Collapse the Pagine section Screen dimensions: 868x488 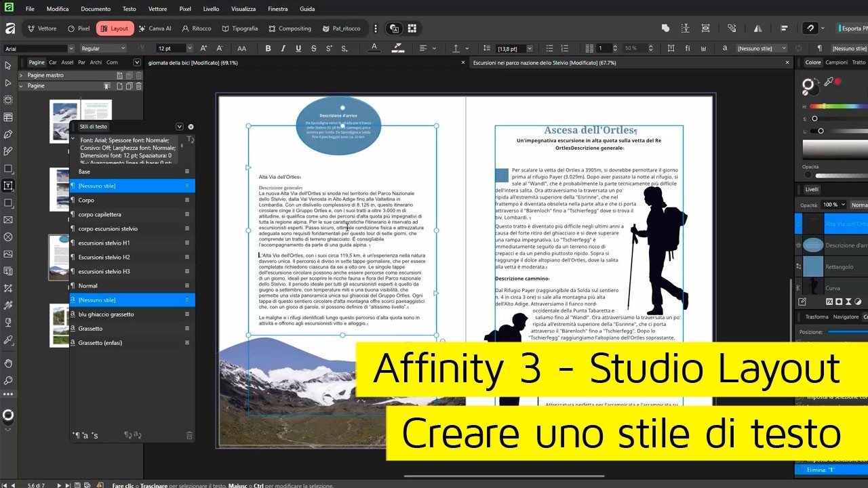(21, 86)
